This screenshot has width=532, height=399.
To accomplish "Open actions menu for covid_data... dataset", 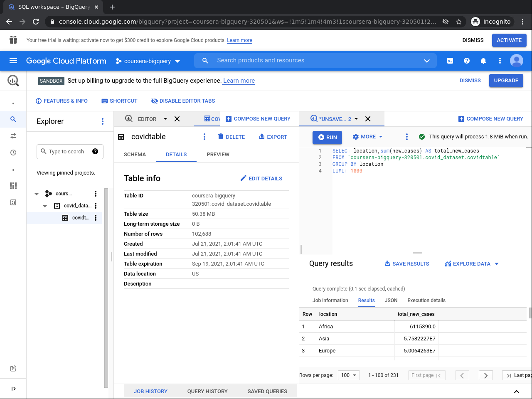I will coord(96,206).
